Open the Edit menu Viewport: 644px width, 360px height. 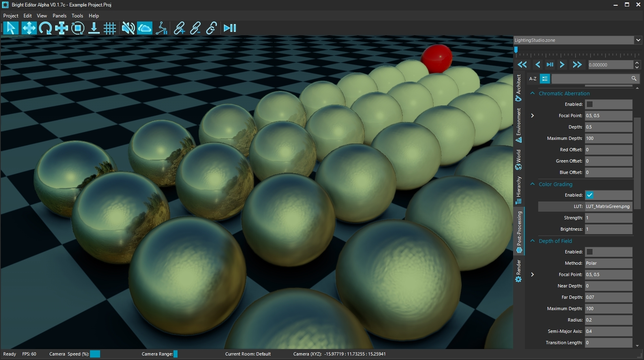tap(28, 16)
